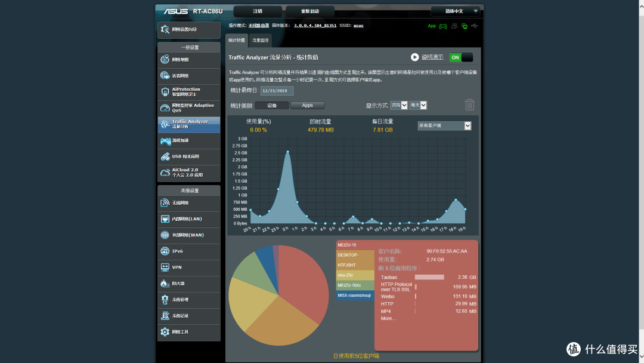Click the USB status icon
This screenshot has height=363, width=644.
(475, 26)
